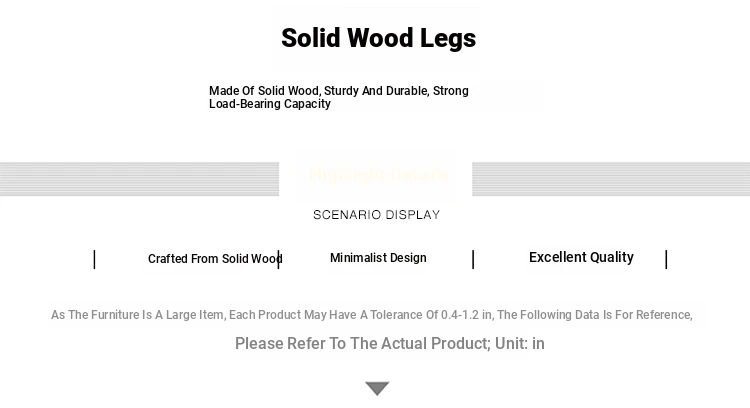The image size is (750, 408).
Task: Click the divider bar touching 'Solid Wood' text
Action: coord(278,259)
